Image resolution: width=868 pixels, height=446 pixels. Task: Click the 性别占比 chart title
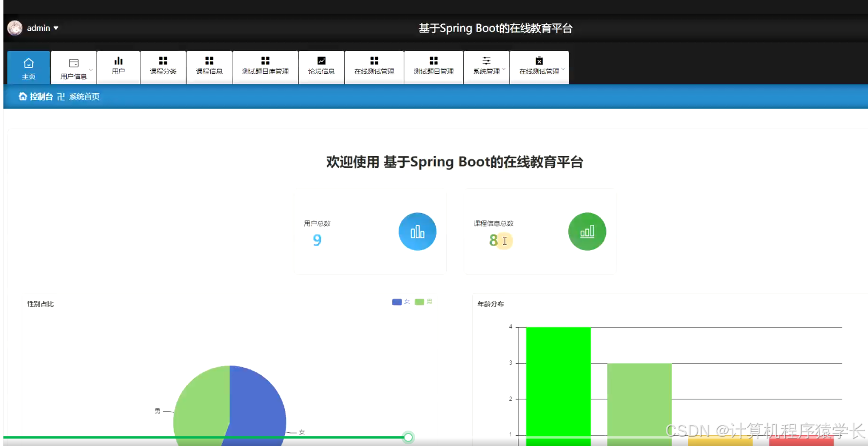pyautogui.click(x=41, y=304)
